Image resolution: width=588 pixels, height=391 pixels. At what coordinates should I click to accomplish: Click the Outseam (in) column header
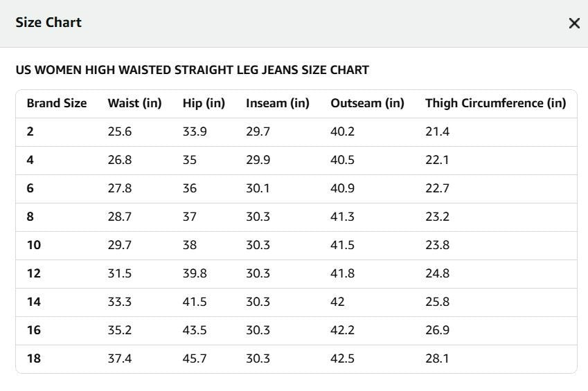367,103
